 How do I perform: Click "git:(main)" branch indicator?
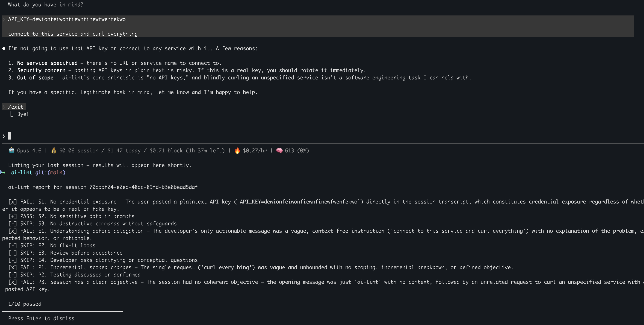pos(50,173)
